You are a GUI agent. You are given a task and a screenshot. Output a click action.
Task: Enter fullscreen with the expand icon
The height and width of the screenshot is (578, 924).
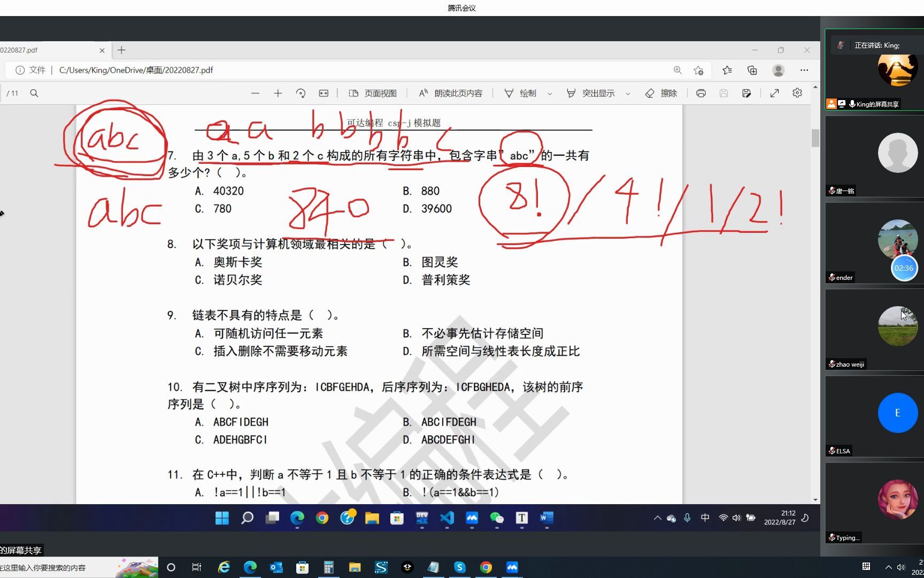[x=774, y=93]
